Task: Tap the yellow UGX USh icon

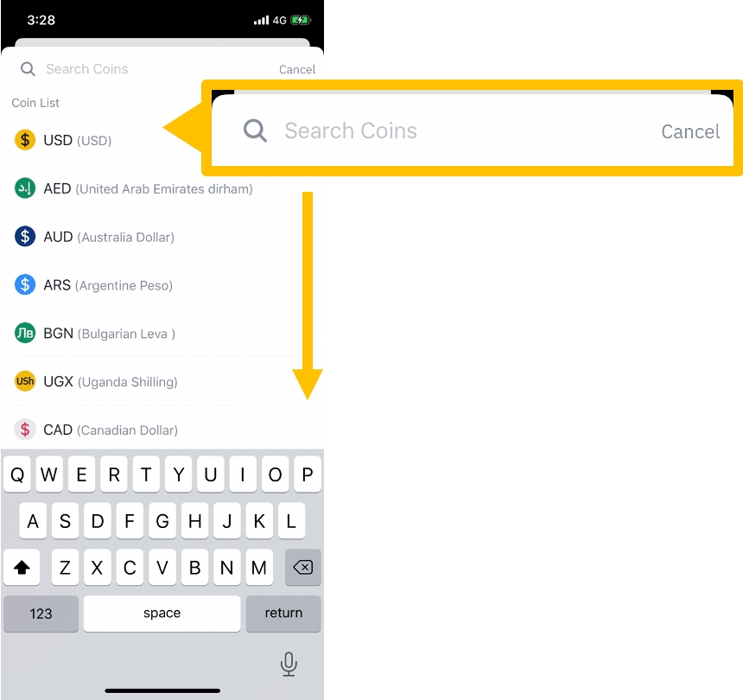Action: (25, 381)
